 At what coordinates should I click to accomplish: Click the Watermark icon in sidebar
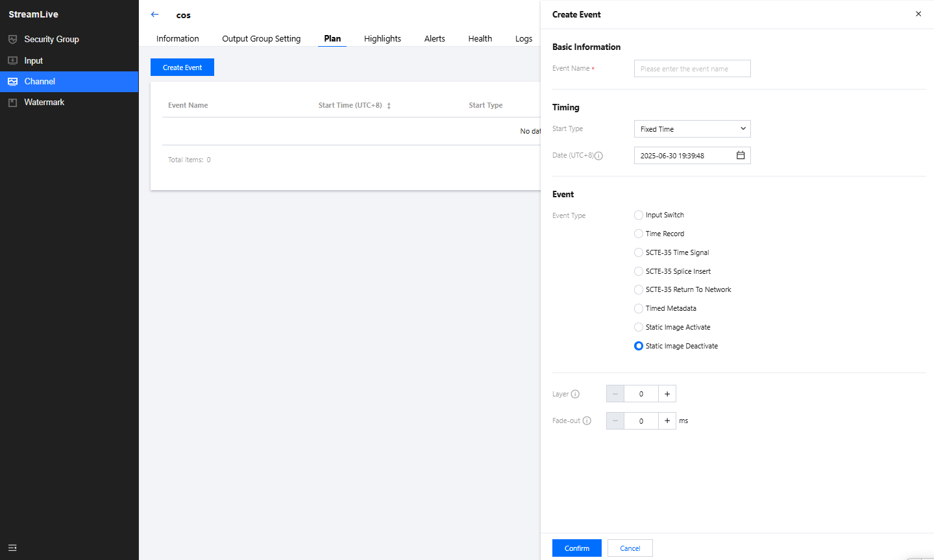12,103
